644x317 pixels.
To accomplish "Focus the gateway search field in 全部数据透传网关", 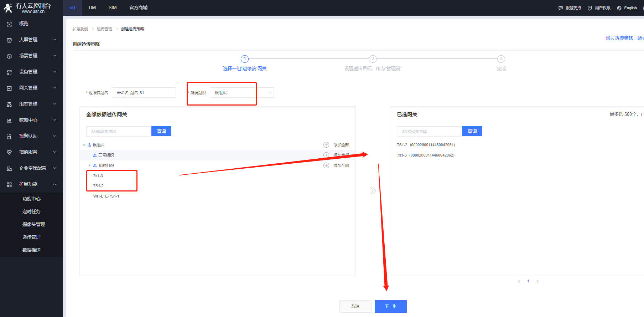I will [118, 131].
